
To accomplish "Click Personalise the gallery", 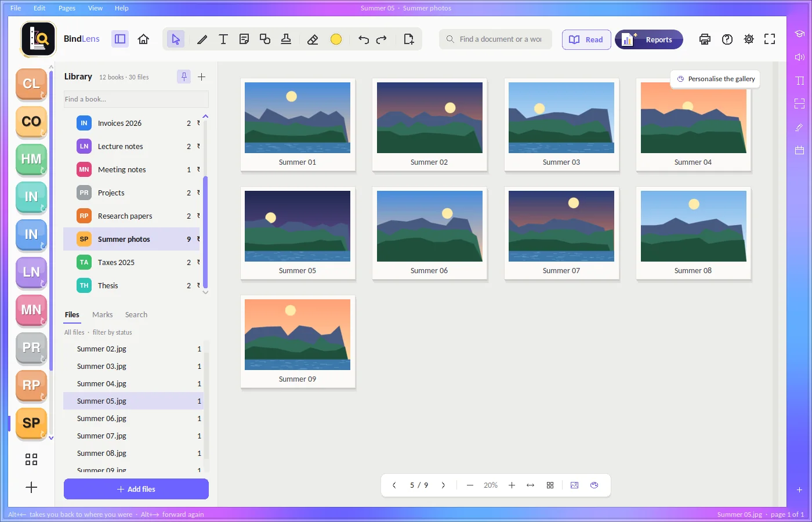I will coord(716,79).
